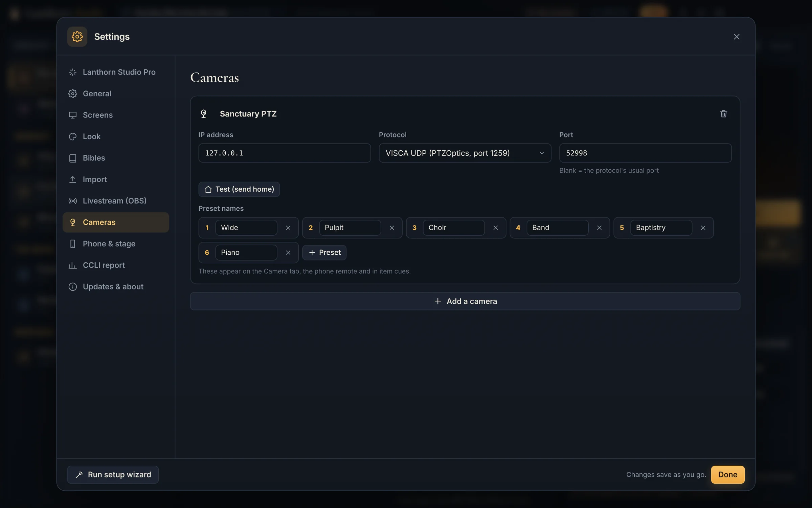Screen dimensions: 812x508
Task: Open the CCLI report section
Action: (116, 265)
